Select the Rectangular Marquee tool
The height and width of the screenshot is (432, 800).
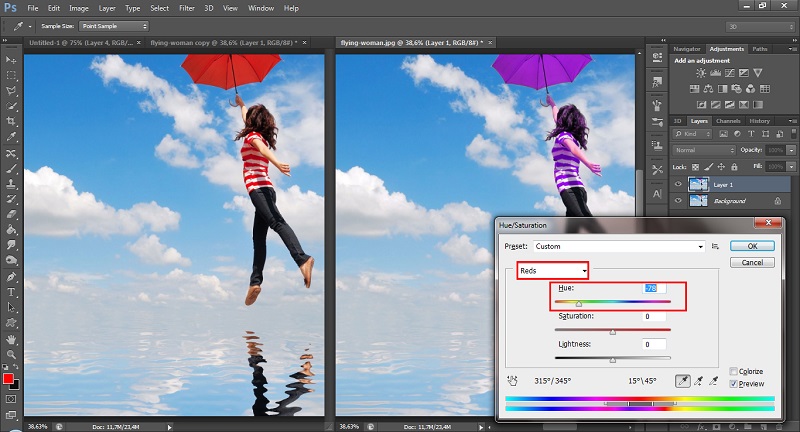click(11, 75)
